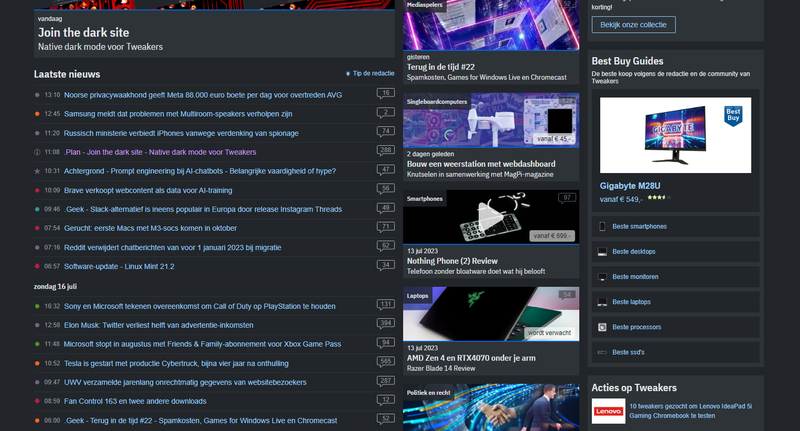Open the Beste processors guide
Image resolution: width=800 pixels, height=431 pixels.
pyautogui.click(x=636, y=327)
